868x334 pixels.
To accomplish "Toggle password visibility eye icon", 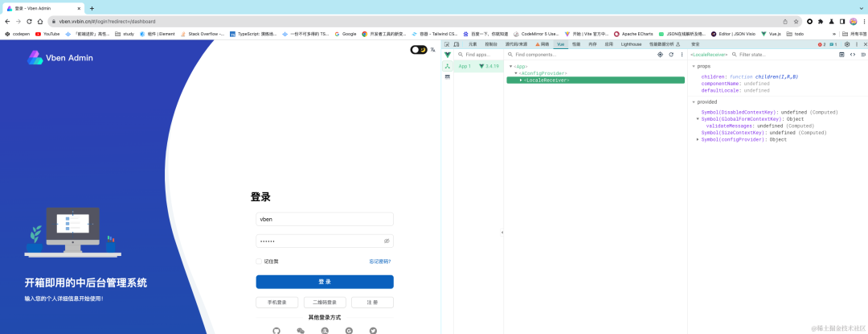I will click(387, 241).
